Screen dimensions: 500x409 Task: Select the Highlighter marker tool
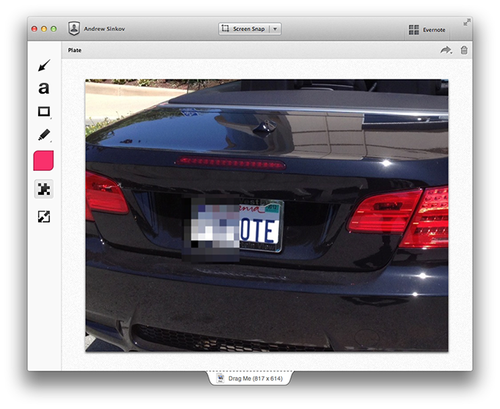tap(44, 135)
